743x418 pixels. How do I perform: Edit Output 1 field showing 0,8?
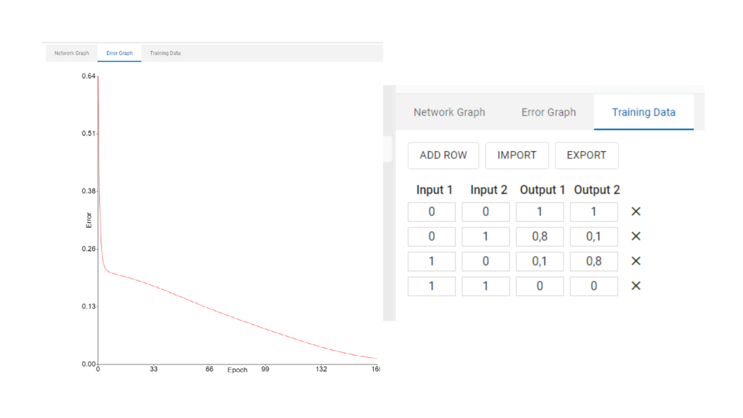coord(540,237)
